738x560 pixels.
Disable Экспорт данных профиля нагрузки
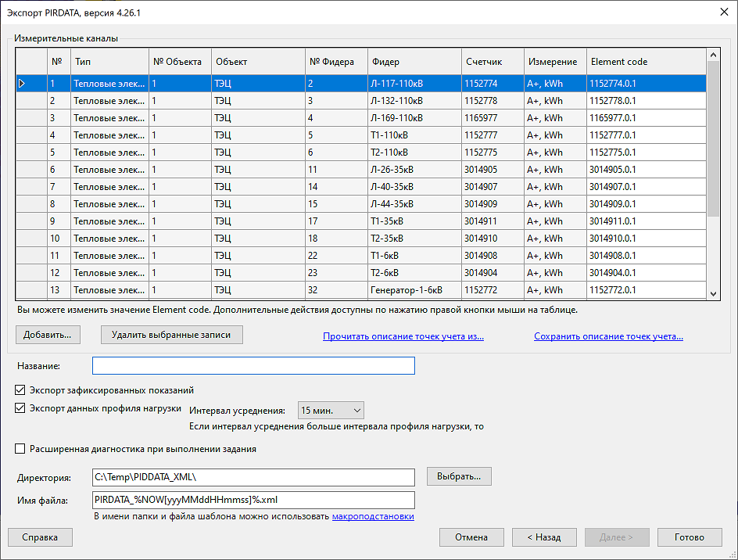coord(20,408)
